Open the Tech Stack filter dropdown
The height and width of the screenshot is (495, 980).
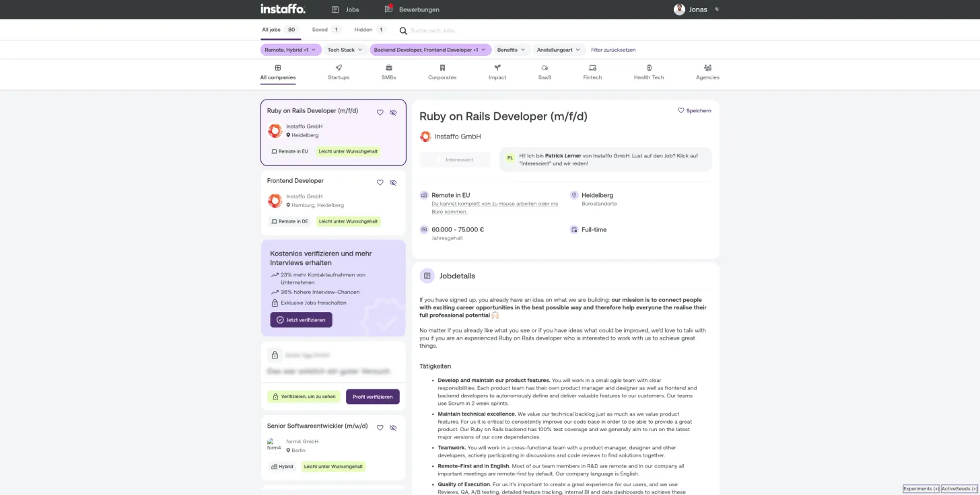(x=345, y=50)
